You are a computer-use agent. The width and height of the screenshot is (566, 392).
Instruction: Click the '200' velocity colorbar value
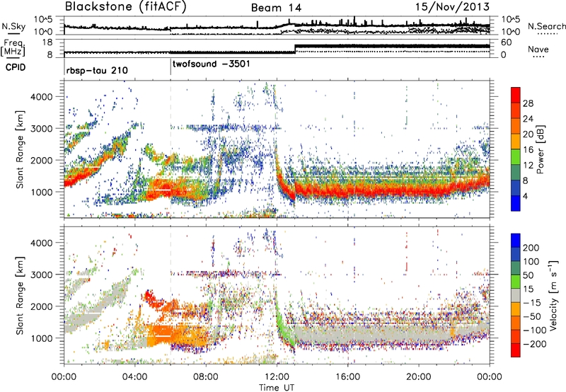coord(531,248)
